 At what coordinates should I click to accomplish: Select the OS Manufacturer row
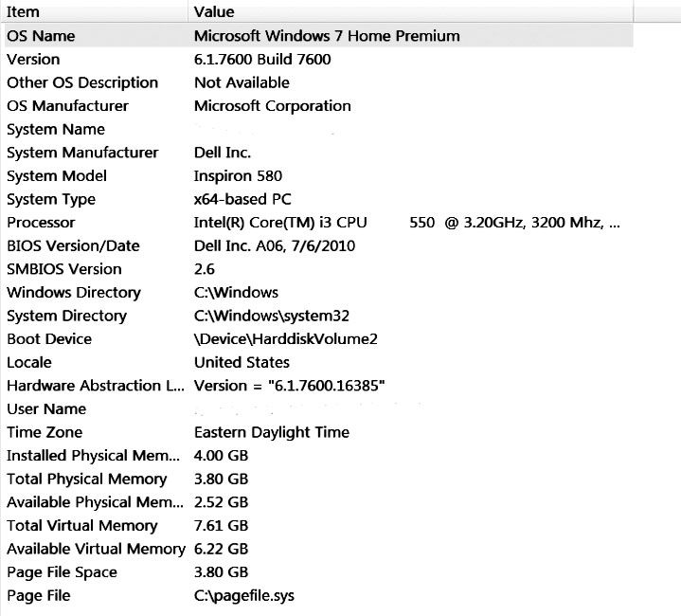[67, 106]
